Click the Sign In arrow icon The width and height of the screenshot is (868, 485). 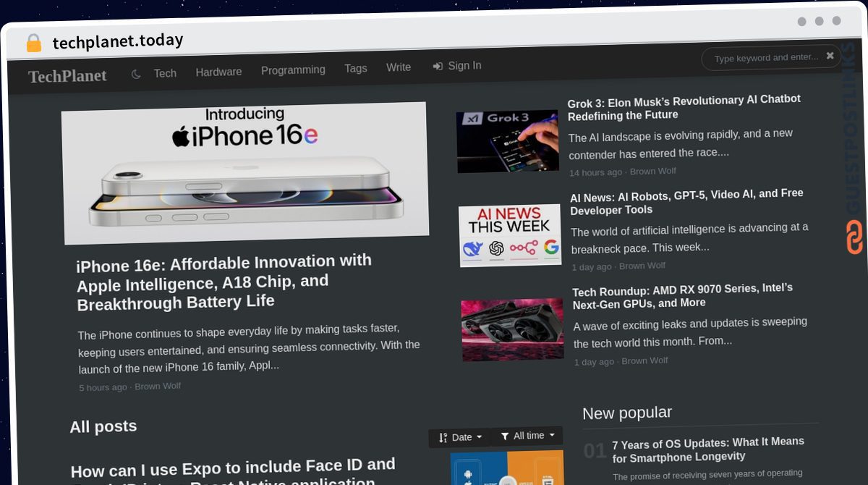[438, 67]
